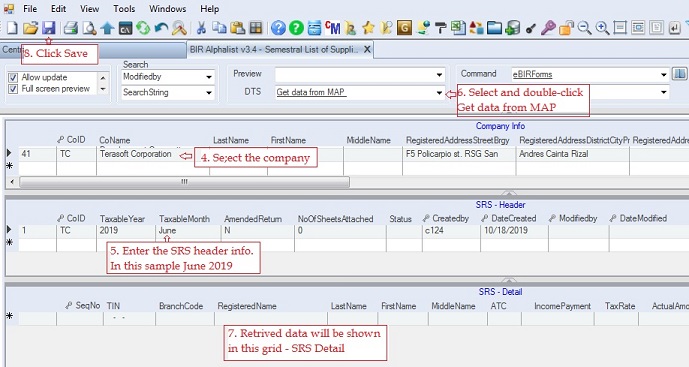Open the Tools menu
689x367 pixels.
[124, 9]
